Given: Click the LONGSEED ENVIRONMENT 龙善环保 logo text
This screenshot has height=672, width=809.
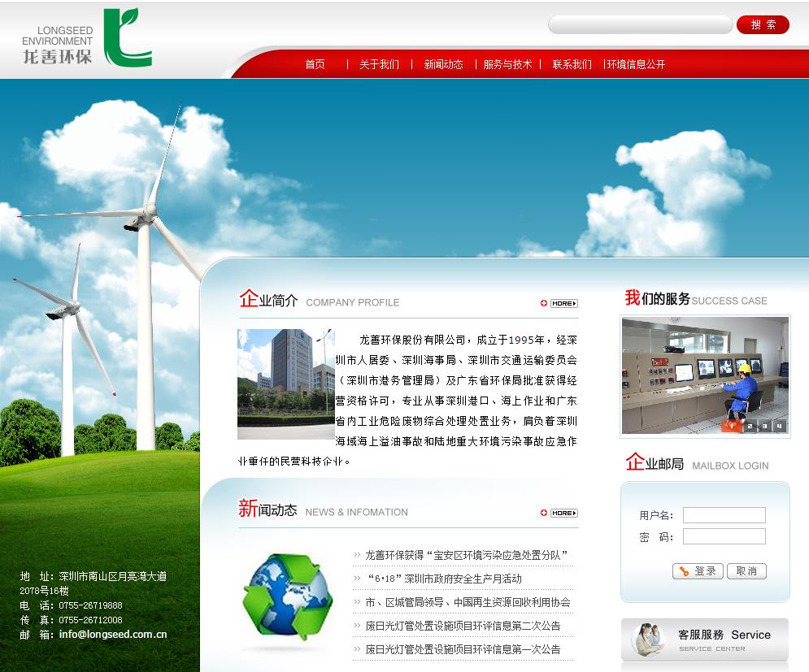Looking at the screenshot, I should (x=57, y=45).
